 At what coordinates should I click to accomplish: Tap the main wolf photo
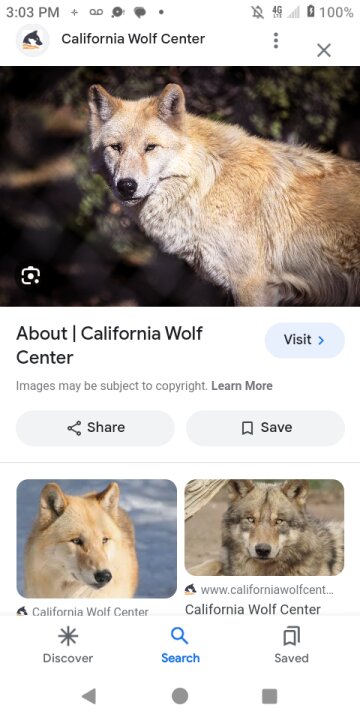coord(180,186)
